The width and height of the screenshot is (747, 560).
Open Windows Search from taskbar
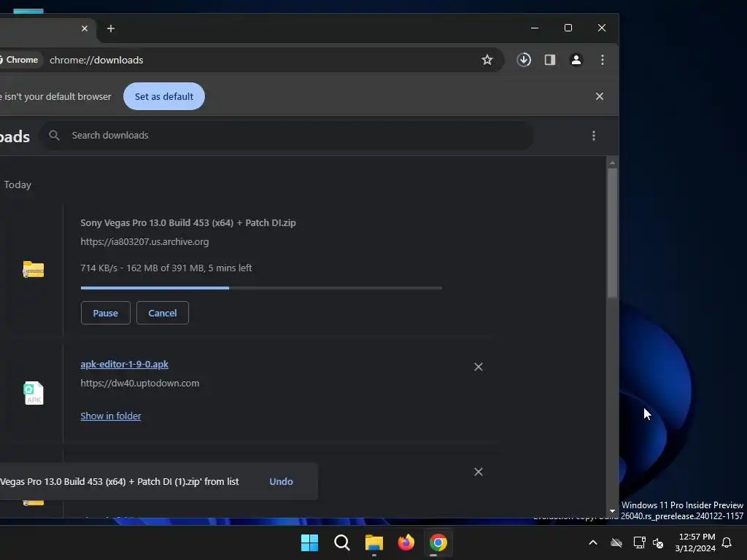pos(341,542)
